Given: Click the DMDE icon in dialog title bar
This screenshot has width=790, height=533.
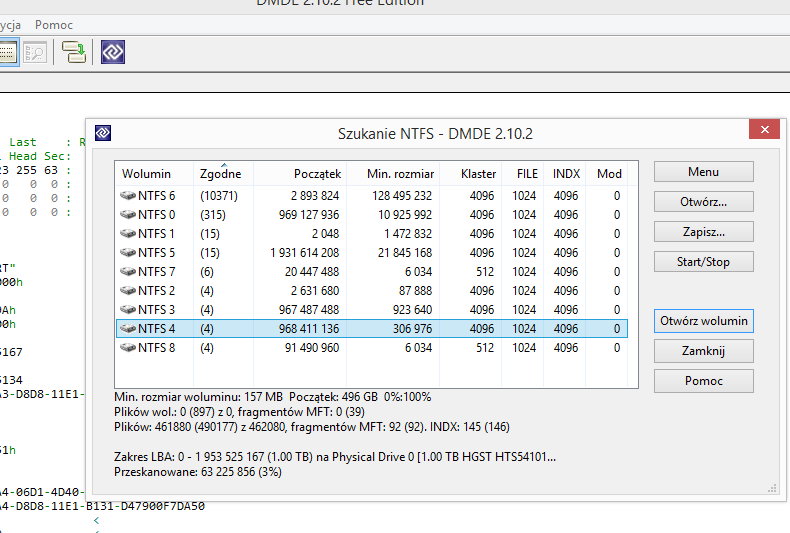Looking at the screenshot, I should tap(103, 133).
